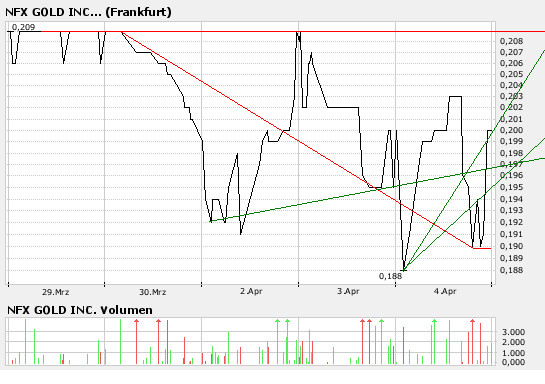Click the 0,194 value on price axis
545x384 pixels.
click(511, 199)
